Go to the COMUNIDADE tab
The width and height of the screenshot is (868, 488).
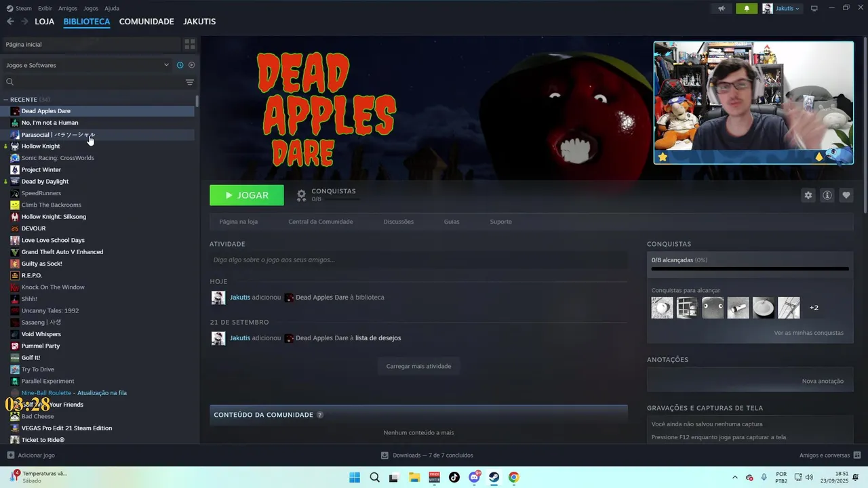146,22
